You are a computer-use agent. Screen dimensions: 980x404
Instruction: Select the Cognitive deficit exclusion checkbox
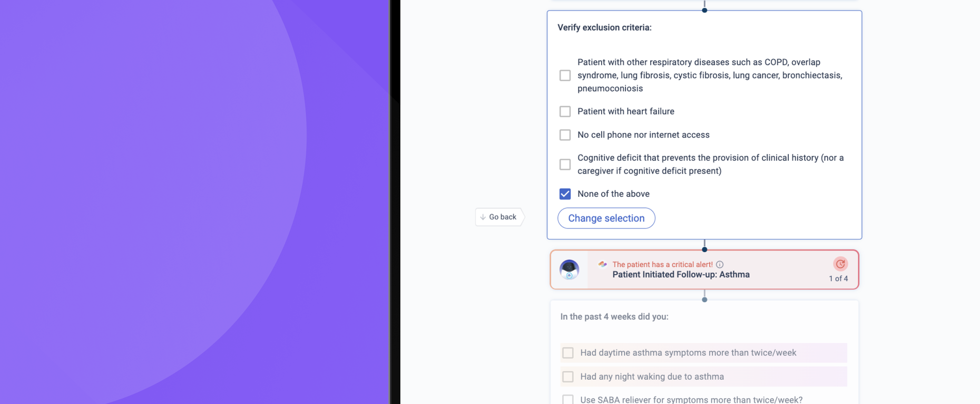pos(565,165)
